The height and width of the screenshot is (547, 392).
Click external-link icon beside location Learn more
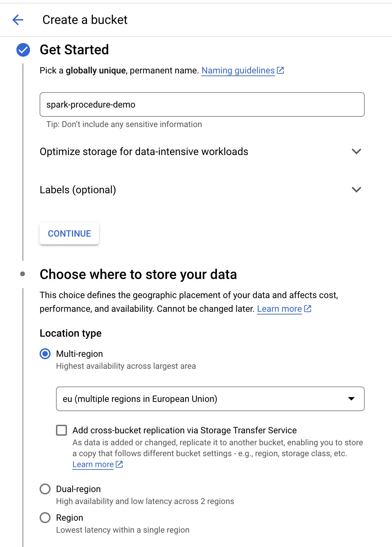pos(308,309)
